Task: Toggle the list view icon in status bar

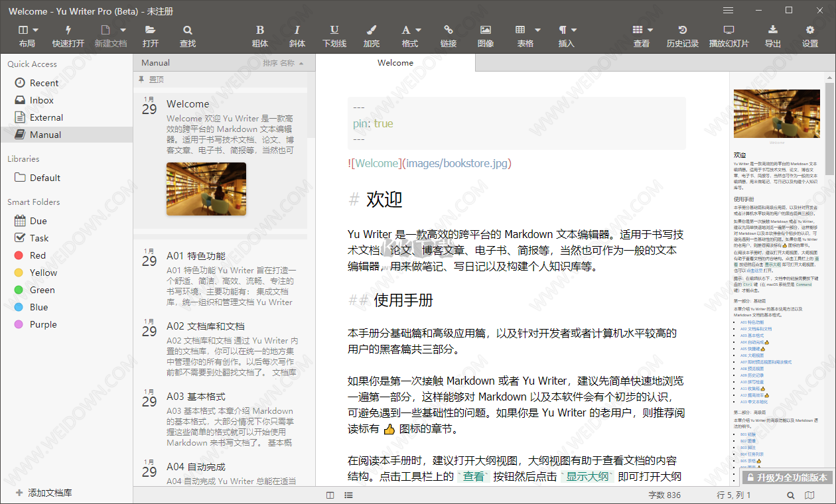Action: [x=348, y=495]
